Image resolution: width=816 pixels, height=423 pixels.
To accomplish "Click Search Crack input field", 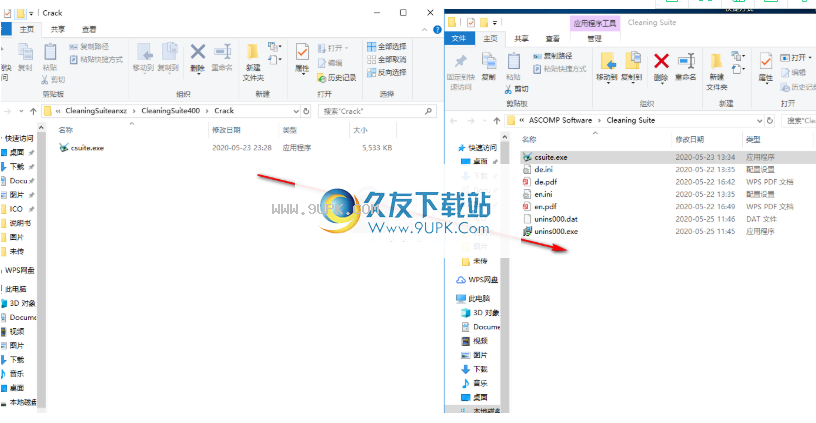I will pyautogui.click(x=377, y=111).
